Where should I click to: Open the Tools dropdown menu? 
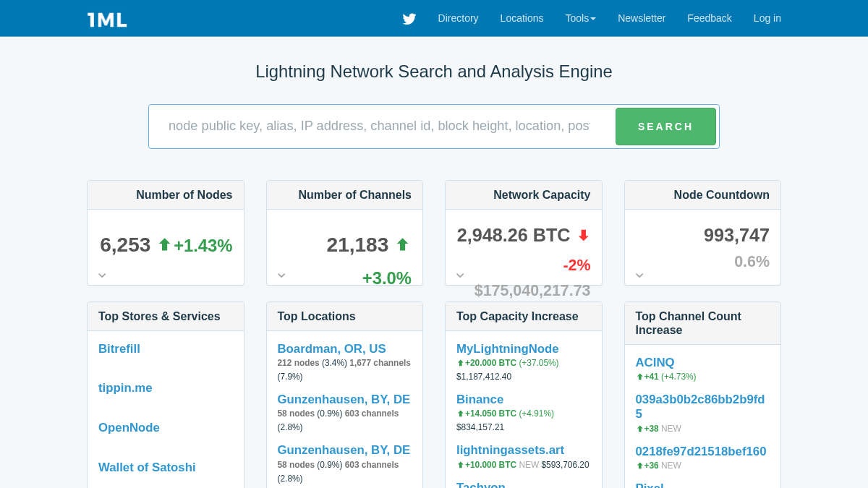point(580,18)
